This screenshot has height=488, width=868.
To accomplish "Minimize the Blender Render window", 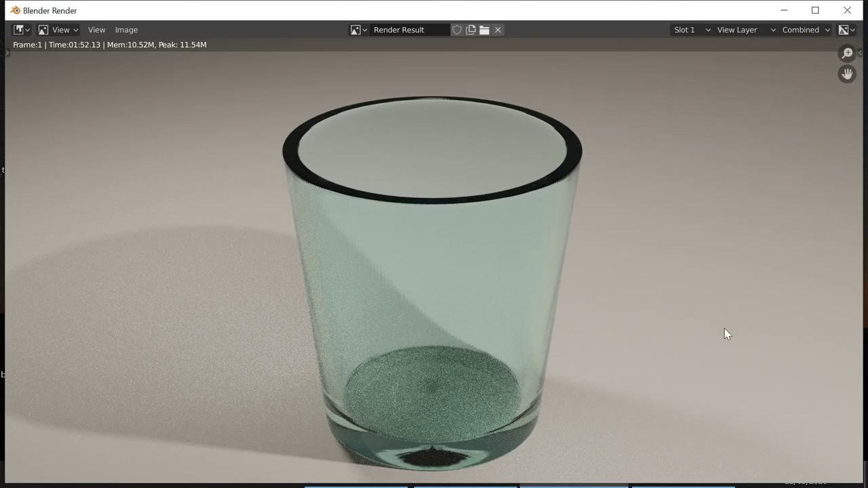I will 784,10.
